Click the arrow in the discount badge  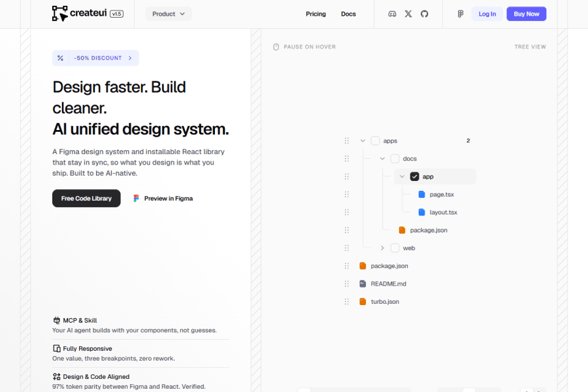130,58
